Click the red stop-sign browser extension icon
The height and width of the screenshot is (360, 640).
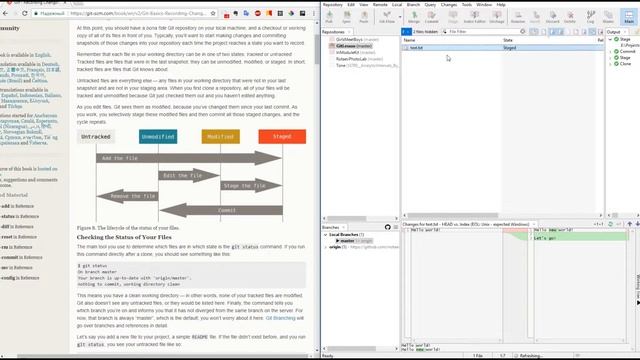pyautogui.click(x=258, y=13)
